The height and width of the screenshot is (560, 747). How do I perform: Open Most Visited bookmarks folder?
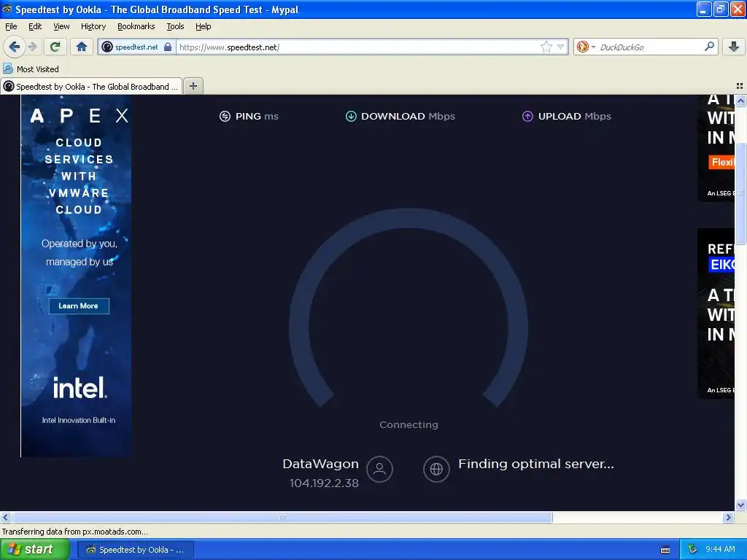[31, 69]
